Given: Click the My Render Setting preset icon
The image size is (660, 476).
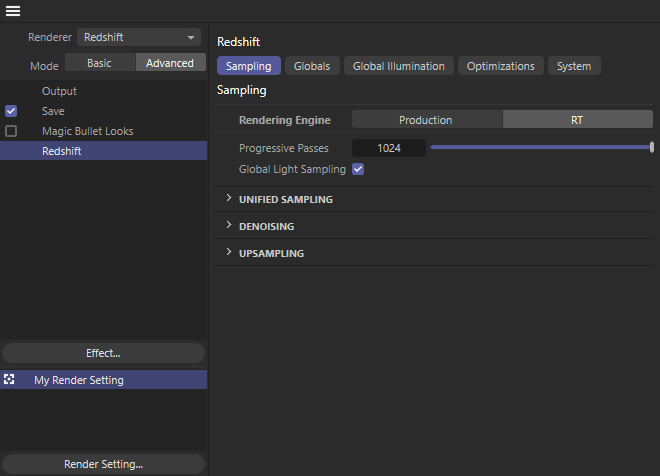Looking at the screenshot, I should tap(9, 380).
